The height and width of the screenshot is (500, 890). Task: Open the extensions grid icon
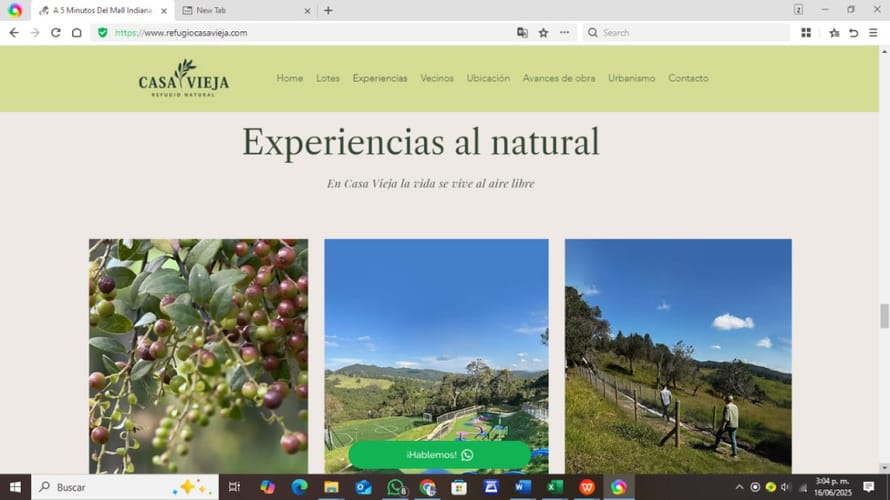(806, 33)
